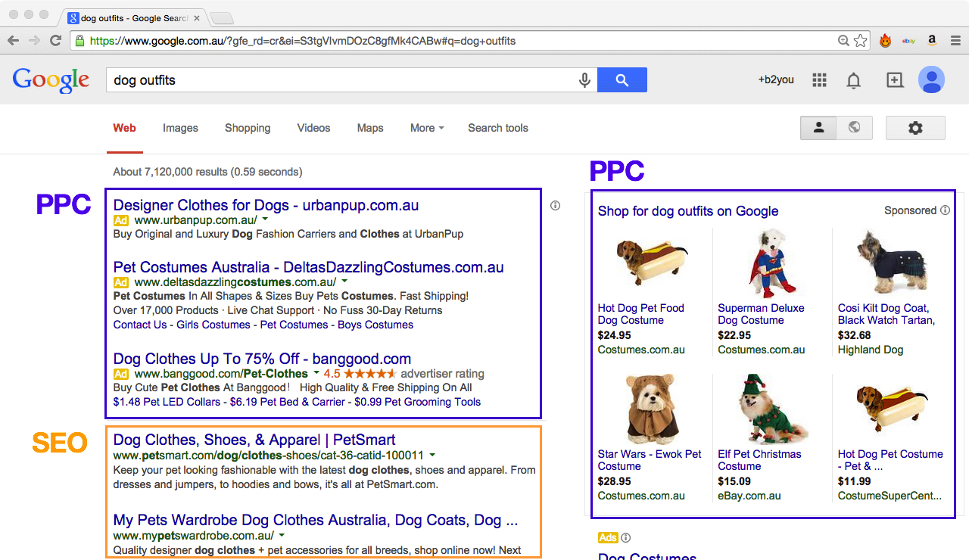
Task: Select the Web search tab
Action: 125,128
